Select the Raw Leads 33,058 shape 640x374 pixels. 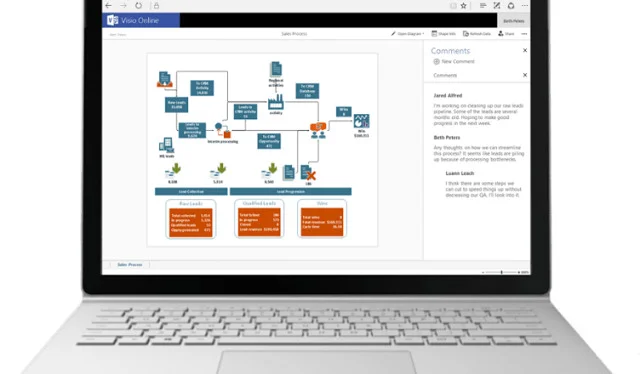click(x=176, y=105)
